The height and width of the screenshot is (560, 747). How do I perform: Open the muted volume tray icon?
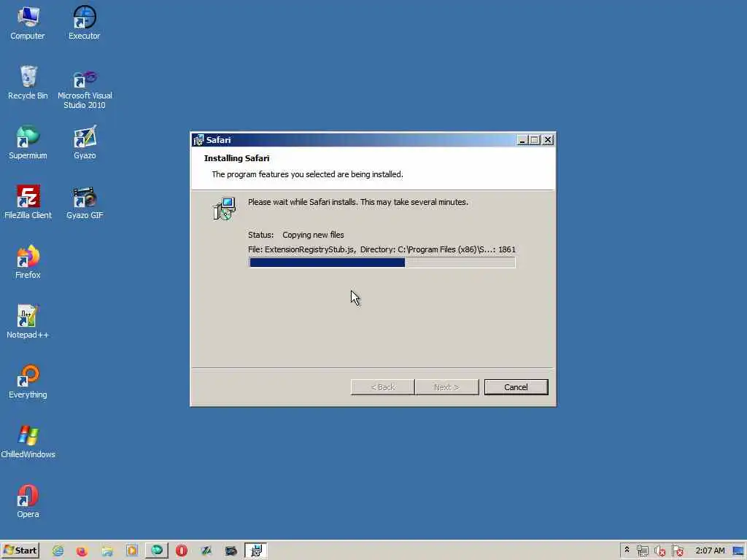tap(659, 551)
